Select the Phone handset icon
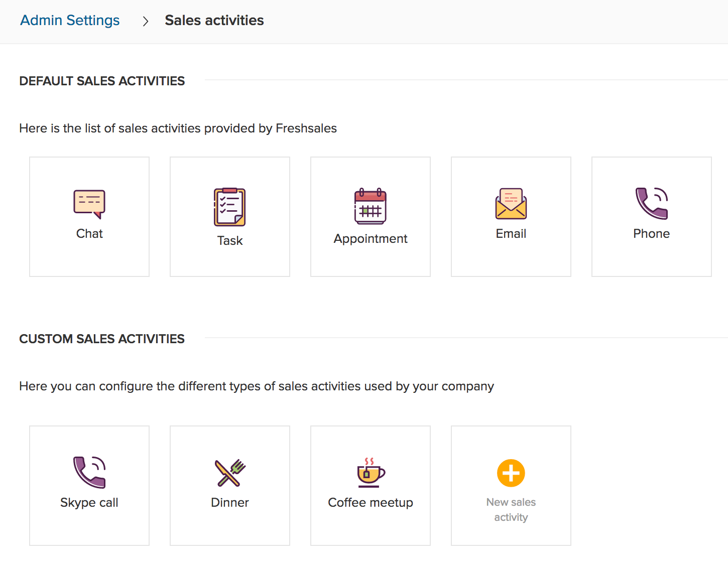The width and height of the screenshot is (728, 579). pos(652,203)
